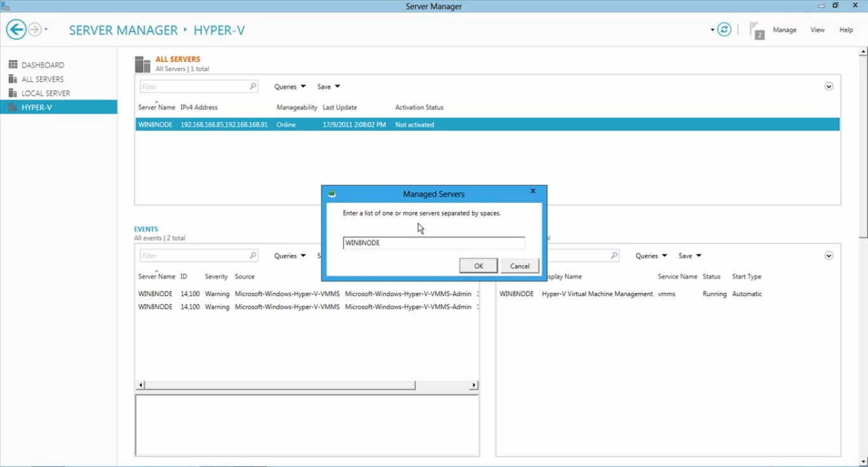Click the refresh icon in header

pos(724,29)
